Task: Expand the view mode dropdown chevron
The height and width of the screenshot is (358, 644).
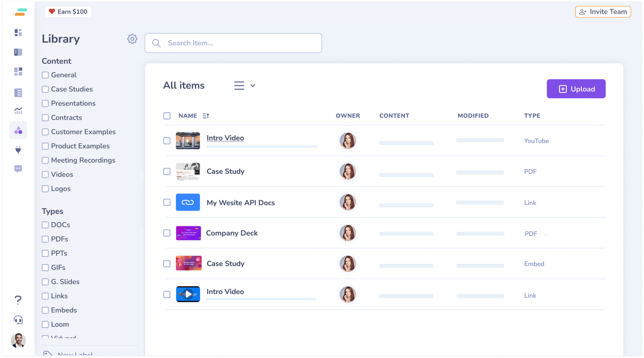Action: pyautogui.click(x=253, y=86)
